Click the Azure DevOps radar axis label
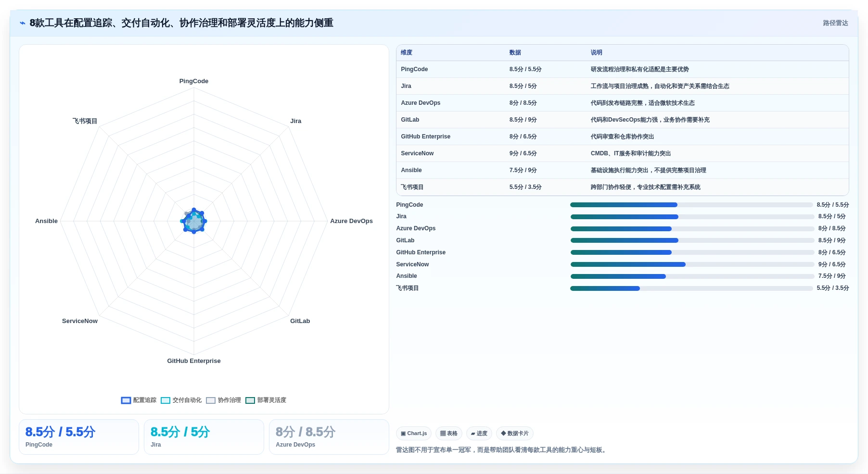 [x=351, y=221]
